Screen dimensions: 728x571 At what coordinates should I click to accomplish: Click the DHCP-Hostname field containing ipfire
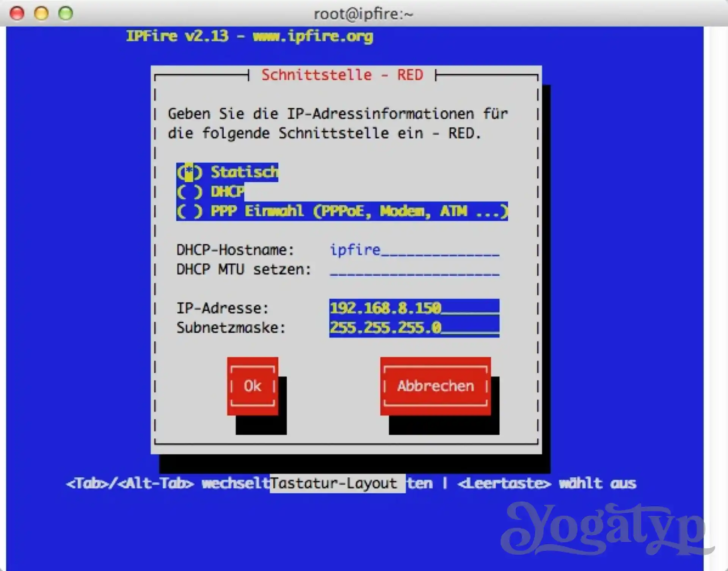pyautogui.click(x=414, y=250)
